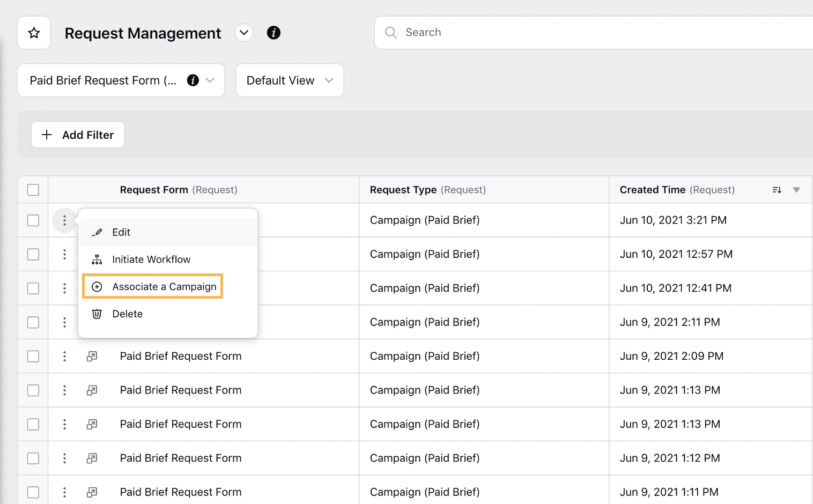Click the trash icon beside Delete

coord(97,314)
